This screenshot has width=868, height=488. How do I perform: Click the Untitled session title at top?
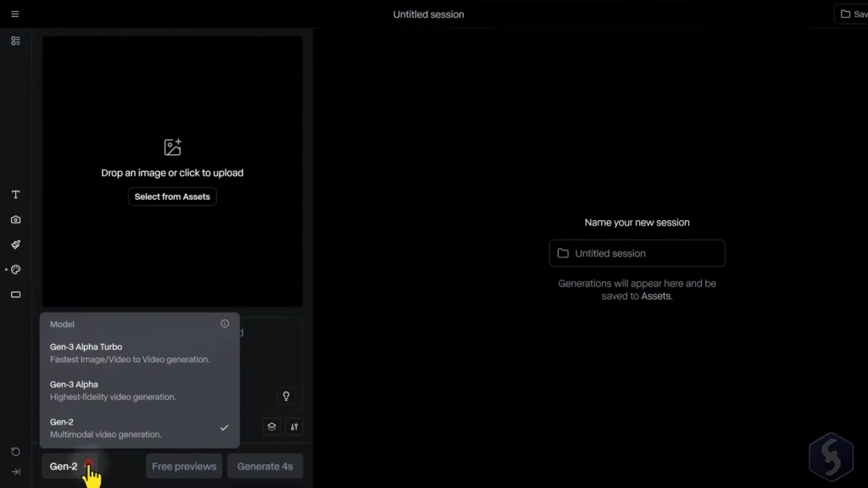click(428, 14)
